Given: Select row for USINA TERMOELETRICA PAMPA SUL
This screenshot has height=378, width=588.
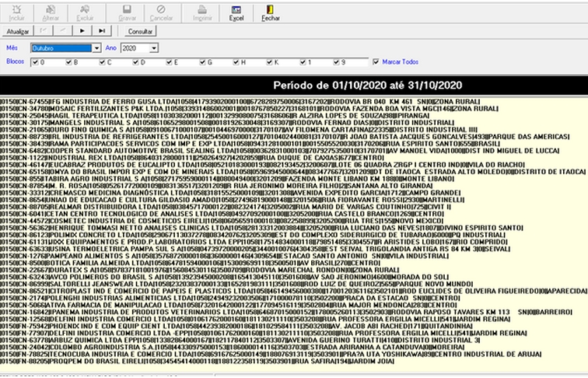Looking at the screenshot, I should (x=255, y=249).
